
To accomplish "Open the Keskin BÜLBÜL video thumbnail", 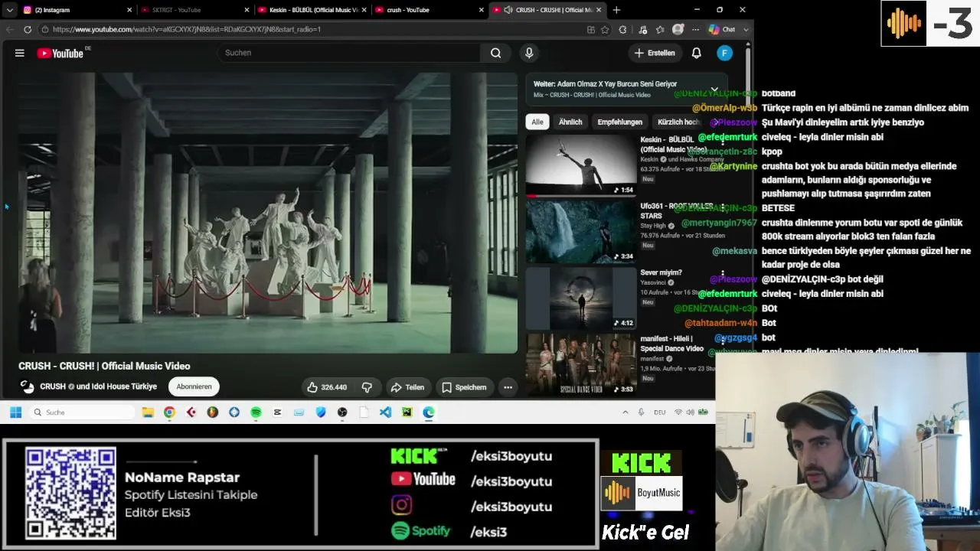I will pos(581,165).
